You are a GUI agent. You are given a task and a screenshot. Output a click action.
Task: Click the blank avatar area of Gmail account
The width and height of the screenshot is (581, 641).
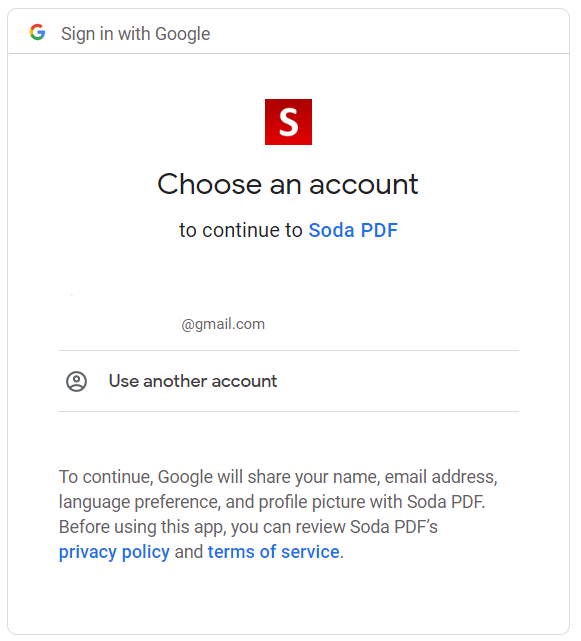pos(76,315)
